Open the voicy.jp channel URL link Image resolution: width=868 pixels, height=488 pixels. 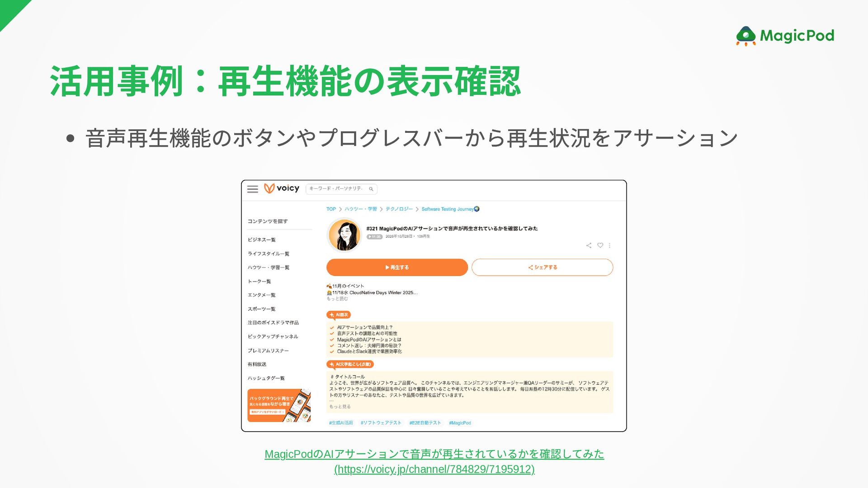434,469
